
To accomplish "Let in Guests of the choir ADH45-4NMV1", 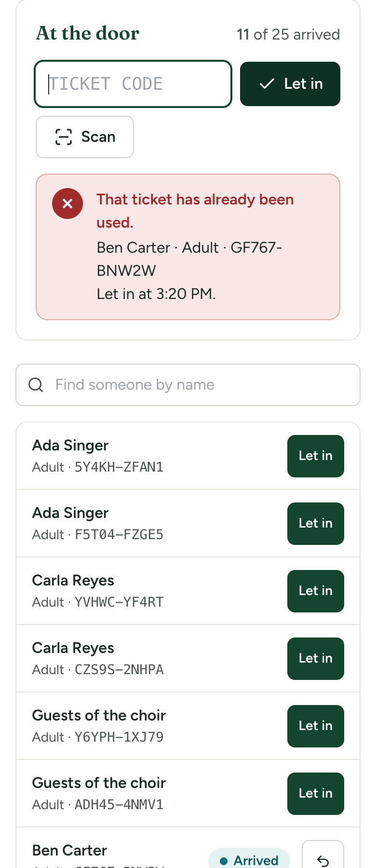I will 316,794.
